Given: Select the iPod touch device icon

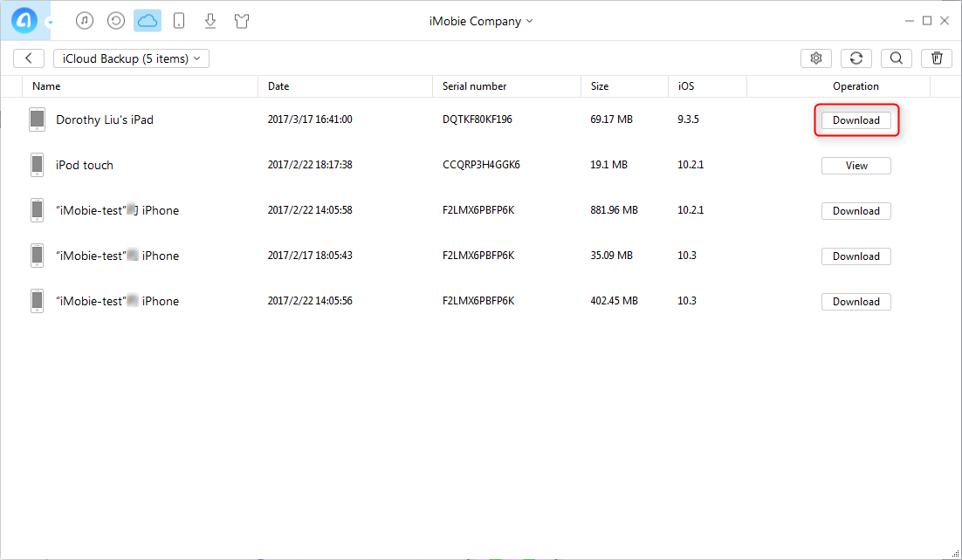Looking at the screenshot, I should pyautogui.click(x=38, y=165).
